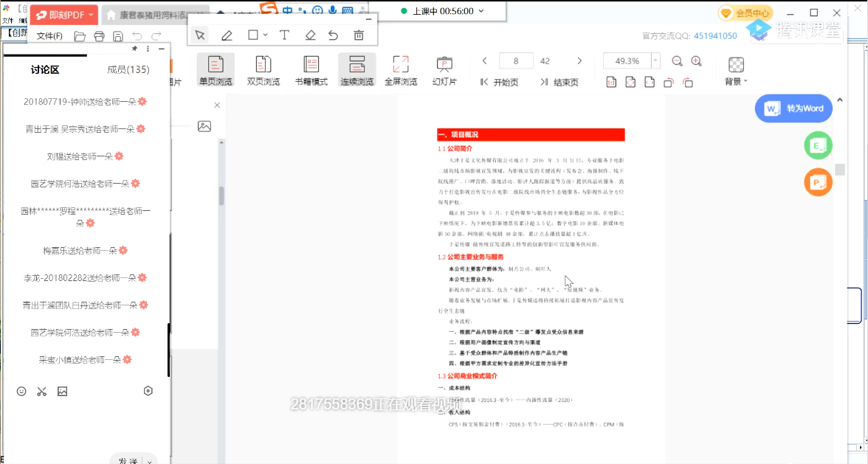The width and height of the screenshot is (868, 464).
Task: Open emoji picker in discussion panel
Action: click(21, 391)
